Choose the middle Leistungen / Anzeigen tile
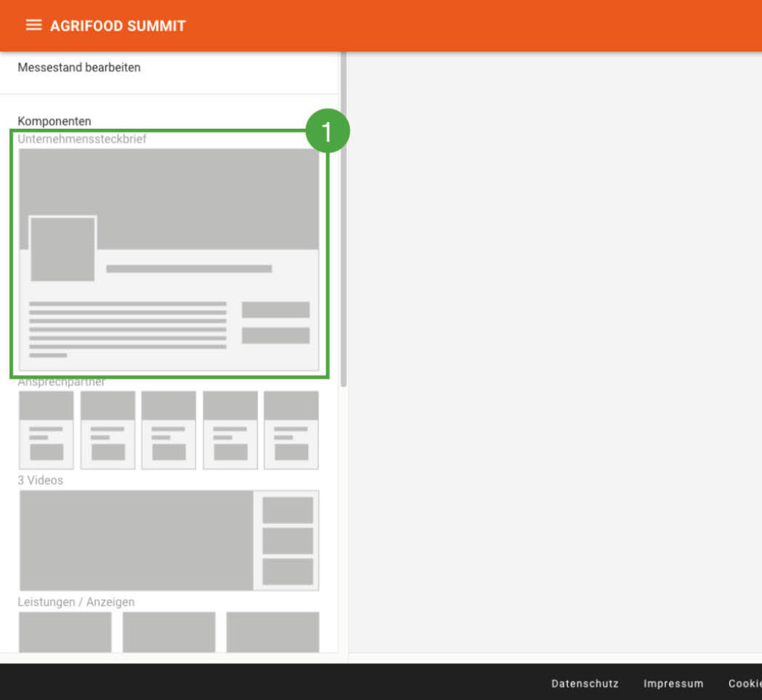The height and width of the screenshot is (700, 762). 169,632
